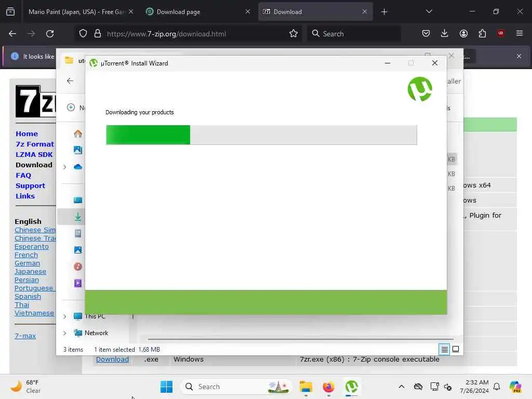
Task: Open Home in File Explorer sidebar
Action: tap(78, 134)
